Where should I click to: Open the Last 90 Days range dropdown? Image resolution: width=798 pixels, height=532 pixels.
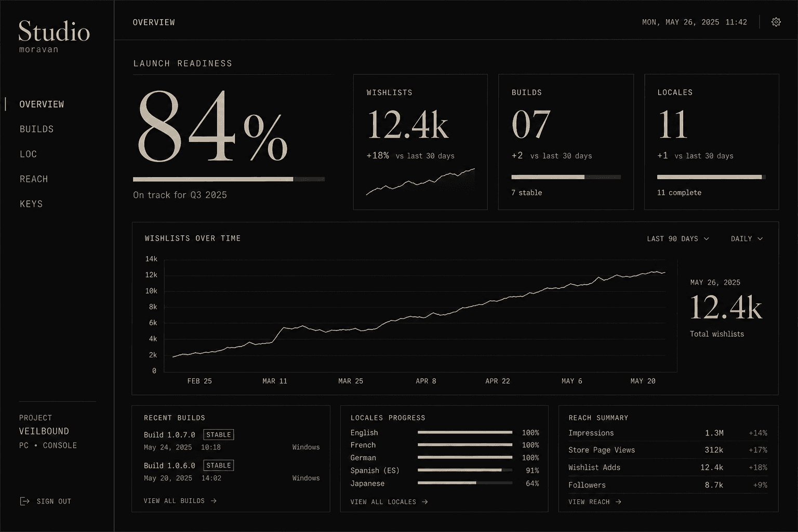point(678,238)
